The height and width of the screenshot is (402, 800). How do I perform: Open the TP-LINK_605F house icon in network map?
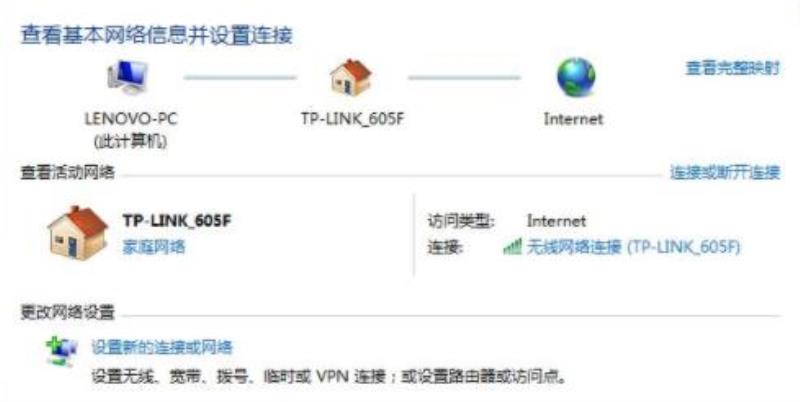point(351,77)
